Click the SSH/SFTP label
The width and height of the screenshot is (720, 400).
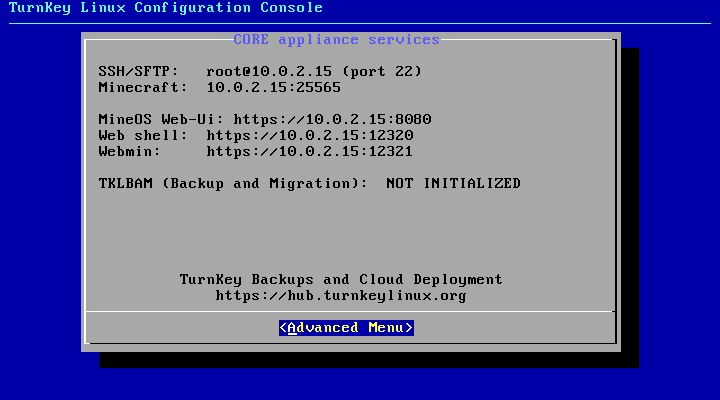pos(138,72)
